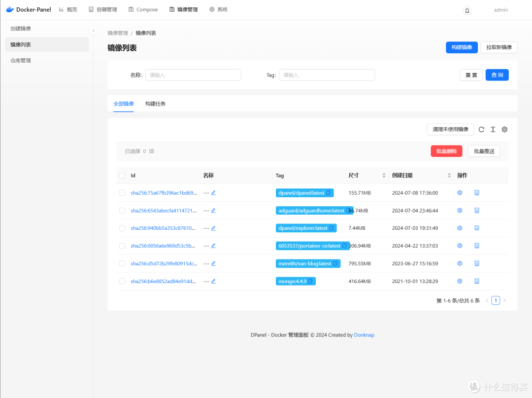Click the 名称 input field
532x398 pixels.
click(193, 75)
